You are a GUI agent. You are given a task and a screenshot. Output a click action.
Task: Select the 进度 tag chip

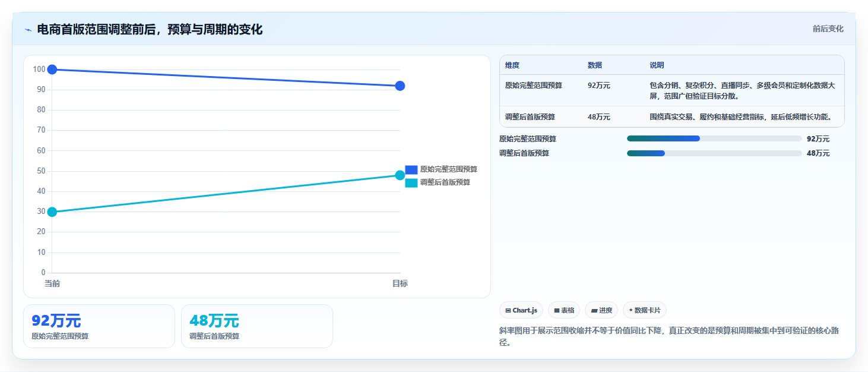point(601,310)
